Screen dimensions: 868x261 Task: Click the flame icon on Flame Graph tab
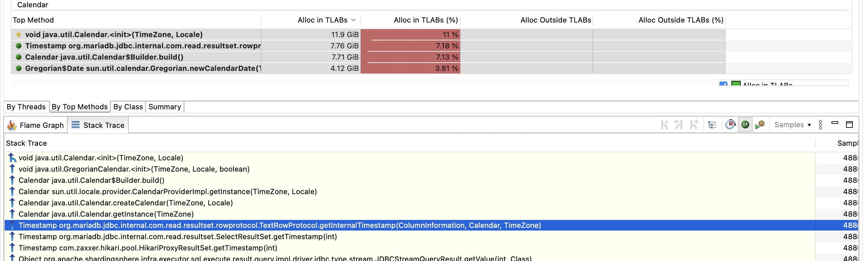pyautogui.click(x=12, y=125)
